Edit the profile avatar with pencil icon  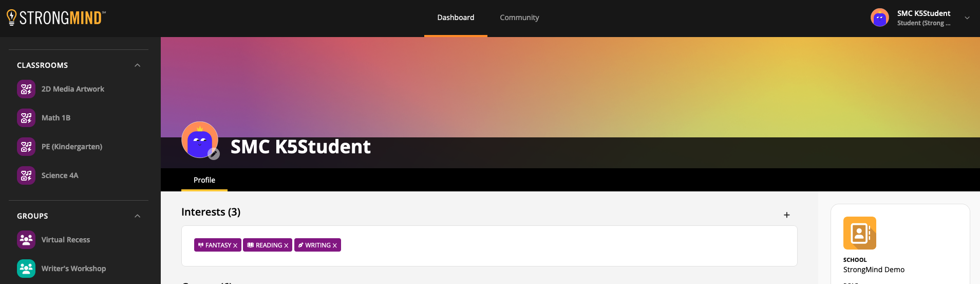214,154
